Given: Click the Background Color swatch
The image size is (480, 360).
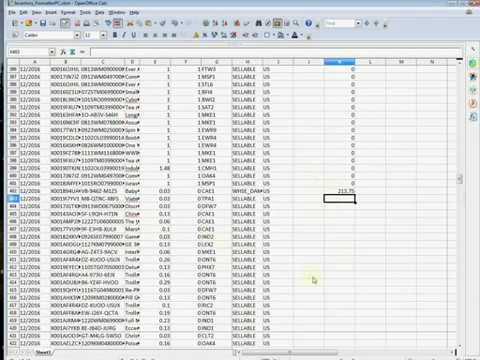Looking at the screenshot, I should coord(281,35).
